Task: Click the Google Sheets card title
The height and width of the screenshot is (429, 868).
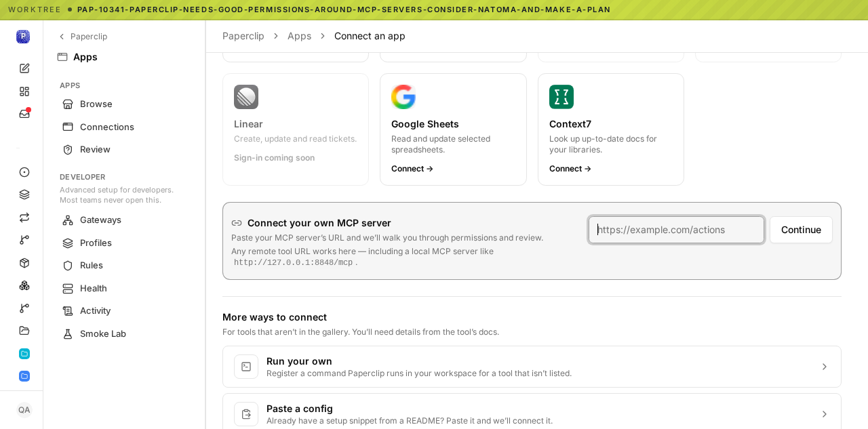Action: tap(425, 124)
